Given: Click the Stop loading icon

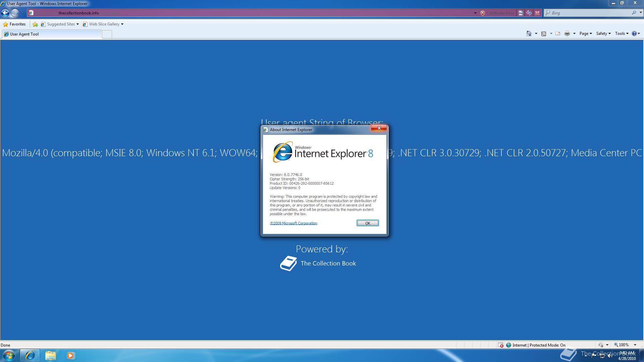Looking at the screenshot, I should point(537,13).
